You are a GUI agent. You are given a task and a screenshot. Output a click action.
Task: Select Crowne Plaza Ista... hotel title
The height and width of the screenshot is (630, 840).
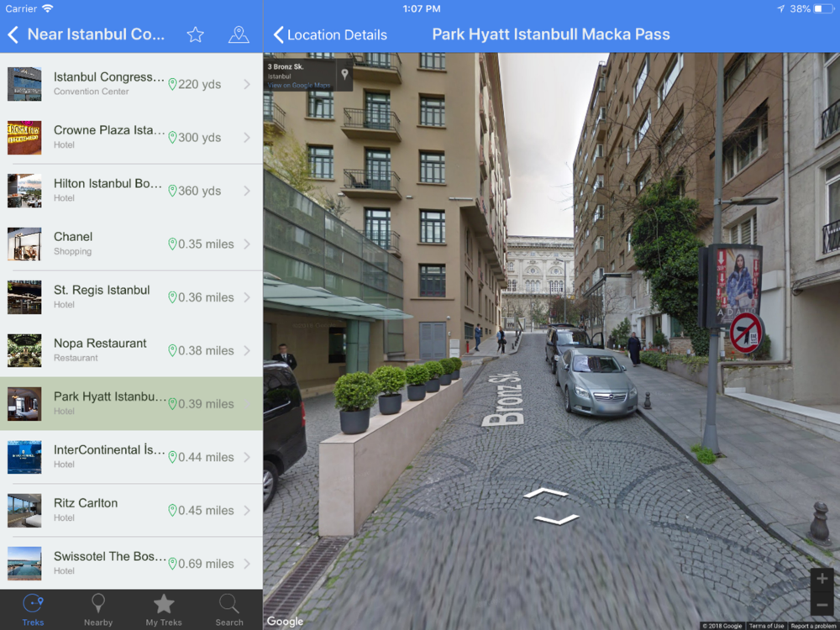tap(109, 130)
